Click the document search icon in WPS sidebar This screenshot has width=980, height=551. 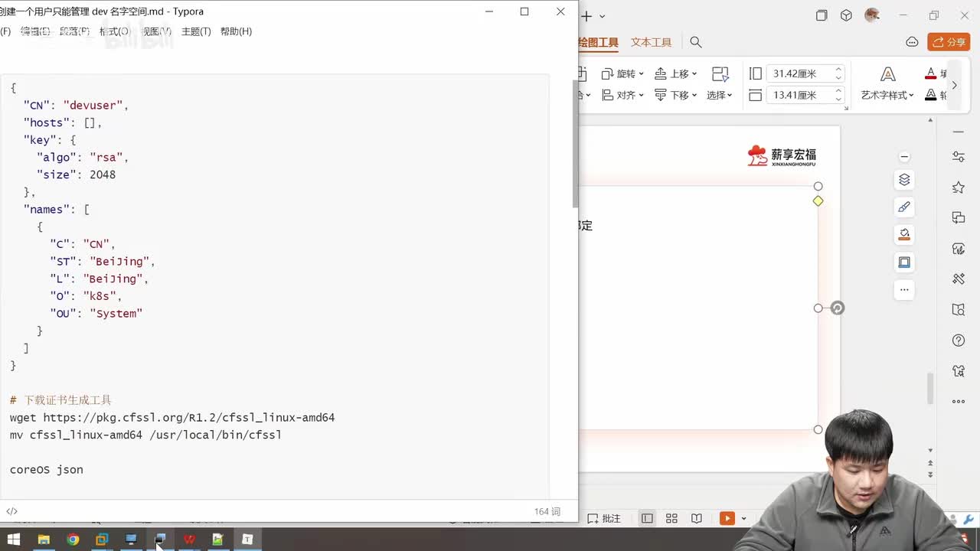tap(958, 310)
